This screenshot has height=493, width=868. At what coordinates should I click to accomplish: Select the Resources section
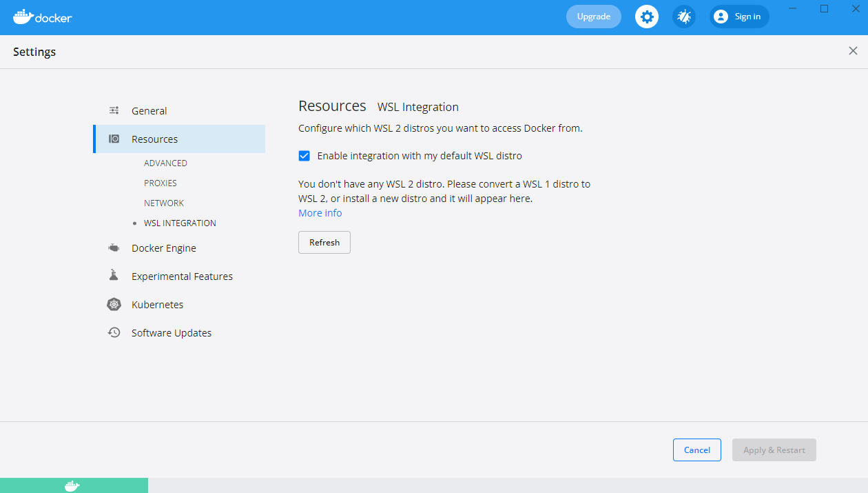coord(179,139)
